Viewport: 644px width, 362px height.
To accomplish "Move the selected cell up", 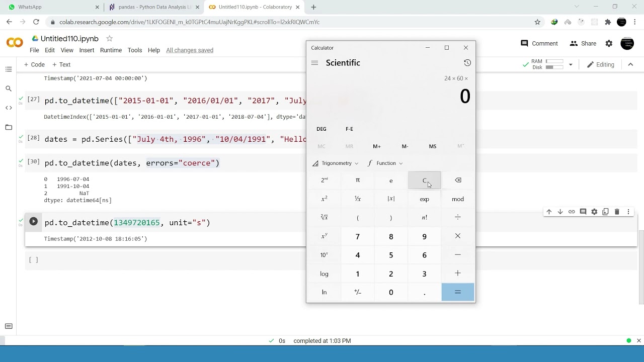I will click(549, 212).
